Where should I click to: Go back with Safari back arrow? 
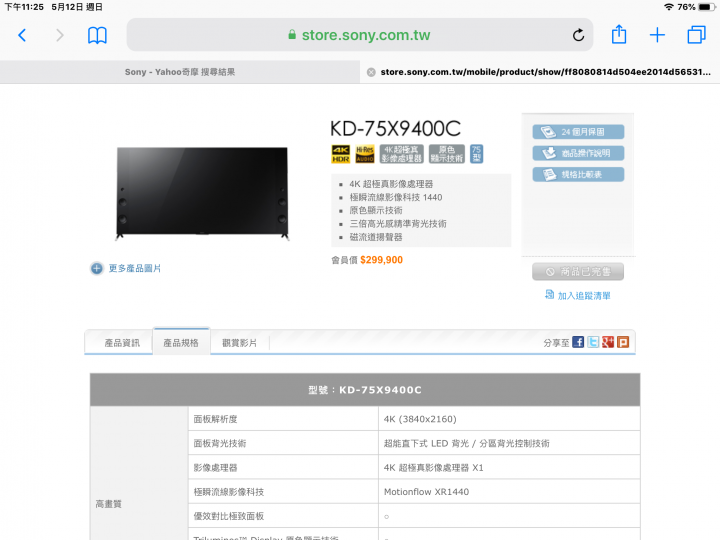[22, 35]
